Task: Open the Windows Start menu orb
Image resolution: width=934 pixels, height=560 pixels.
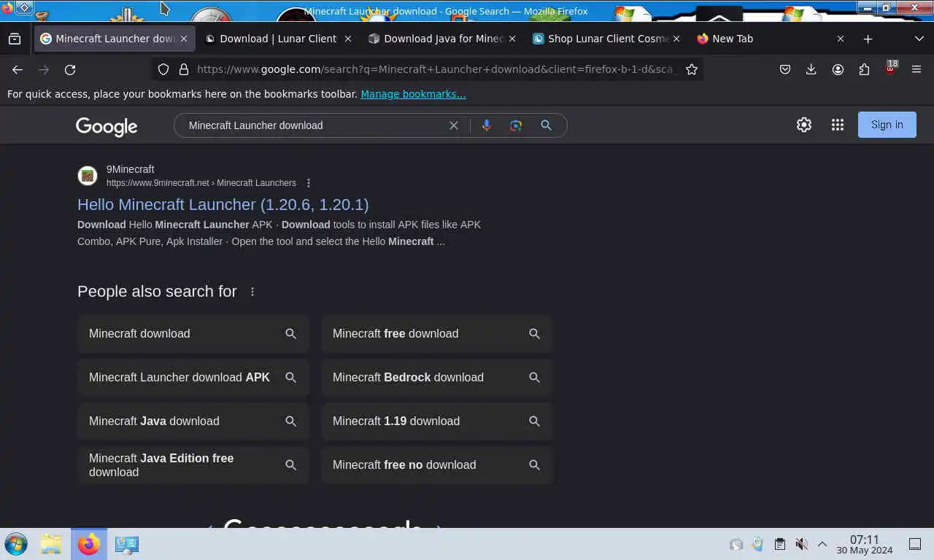Action: tap(16, 544)
